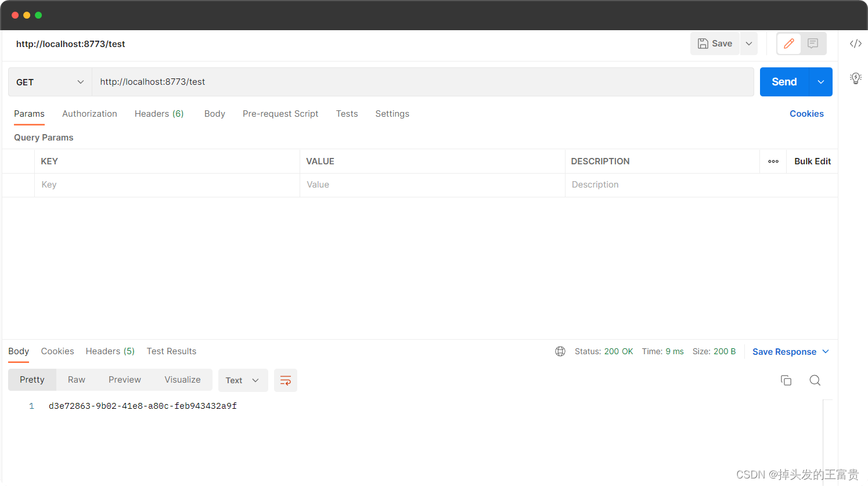Open the request Body tab
This screenshot has height=486, width=868.
215,114
